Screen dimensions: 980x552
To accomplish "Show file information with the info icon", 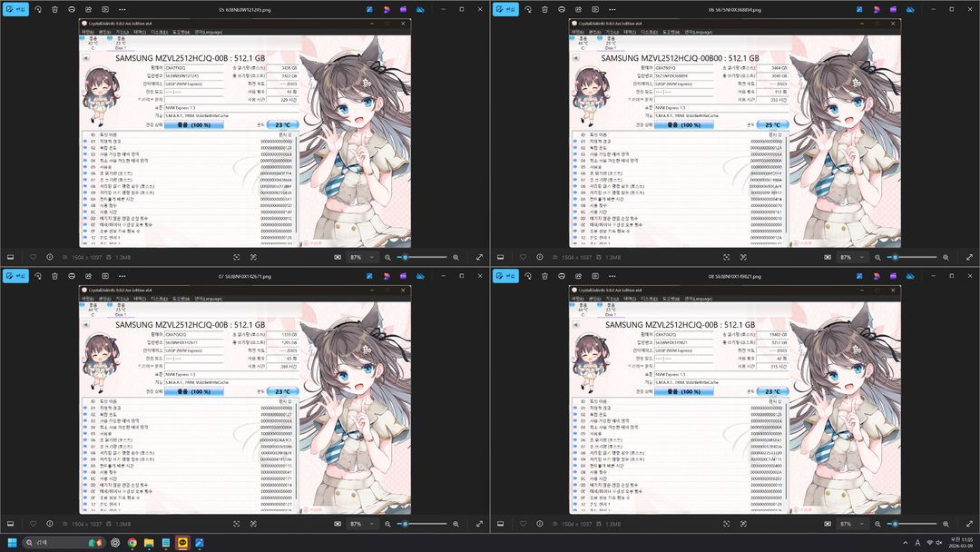I will click(x=49, y=257).
